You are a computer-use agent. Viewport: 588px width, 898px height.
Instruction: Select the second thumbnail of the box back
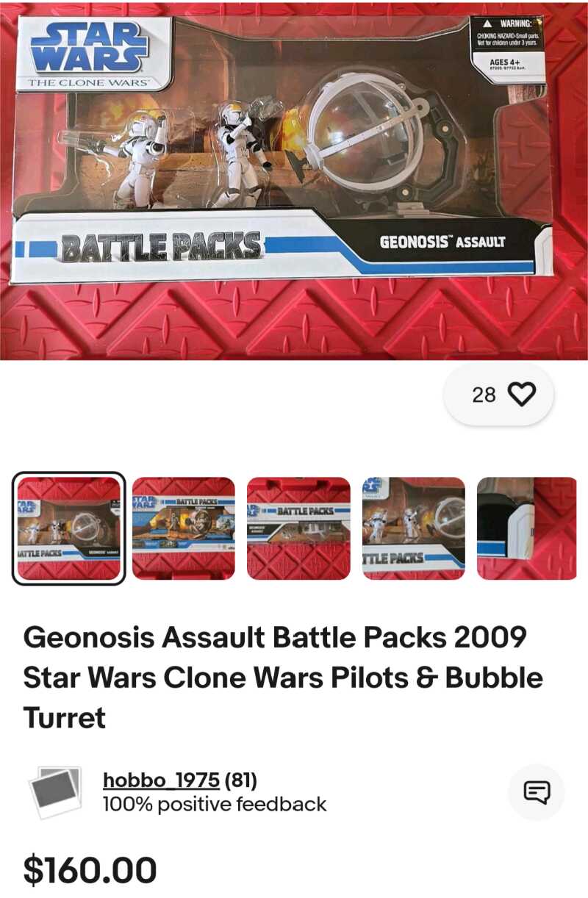pos(184,528)
